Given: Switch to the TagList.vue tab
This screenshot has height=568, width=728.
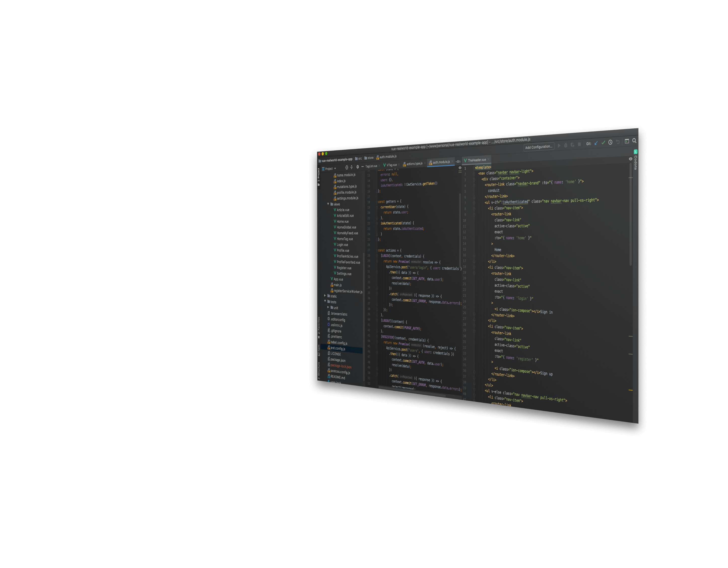Looking at the screenshot, I should click(372, 166).
